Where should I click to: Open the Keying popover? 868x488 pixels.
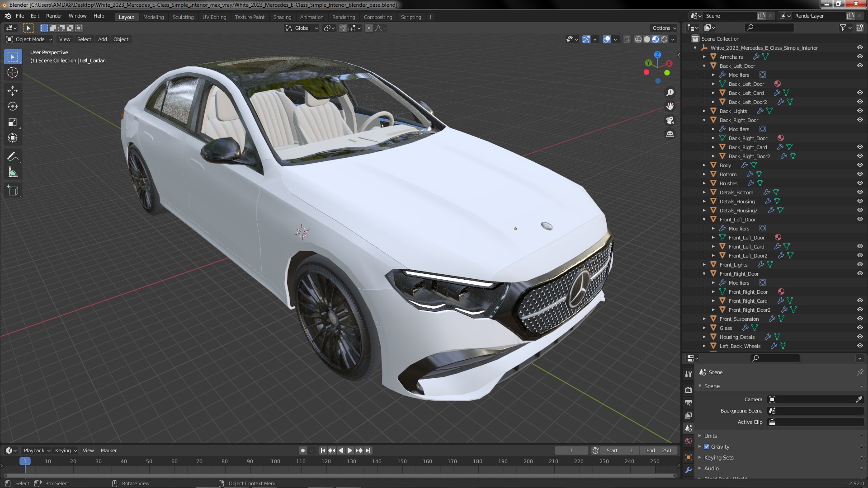click(66, 450)
